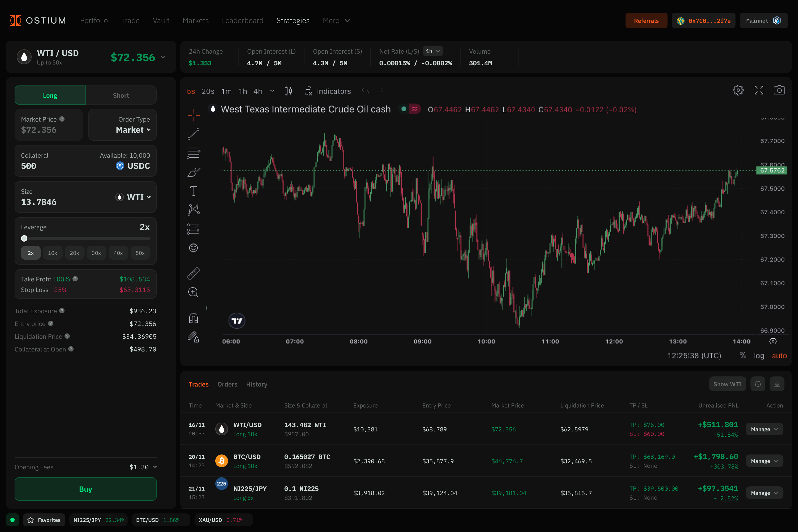
Task: Open the Manage dropdown for the BTC/USD position
Action: tap(764, 461)
